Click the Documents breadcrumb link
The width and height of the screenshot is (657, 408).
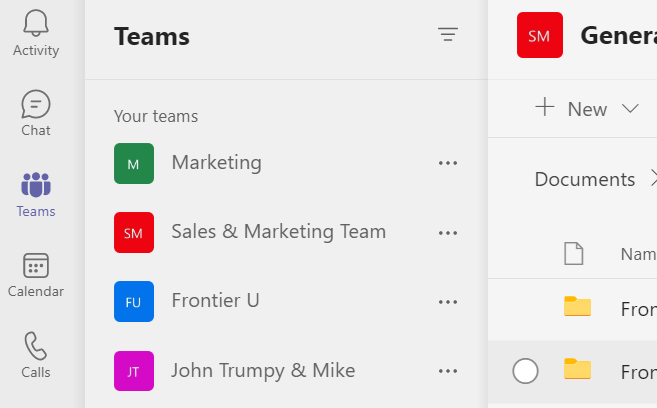585,179
